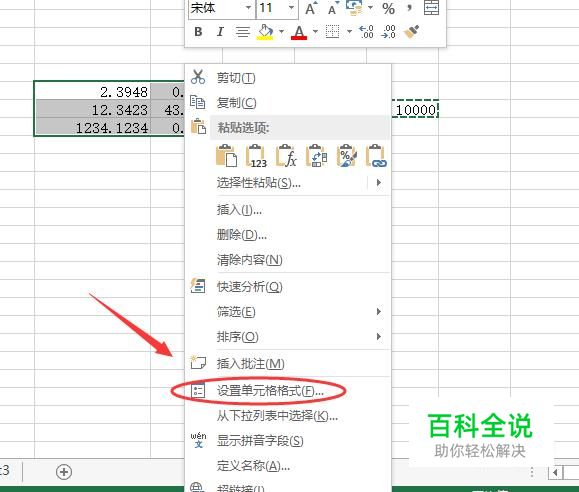Apply the yellow fill color bucket
The width and height of the screenshot is (579, 492).
coord(265,32)
